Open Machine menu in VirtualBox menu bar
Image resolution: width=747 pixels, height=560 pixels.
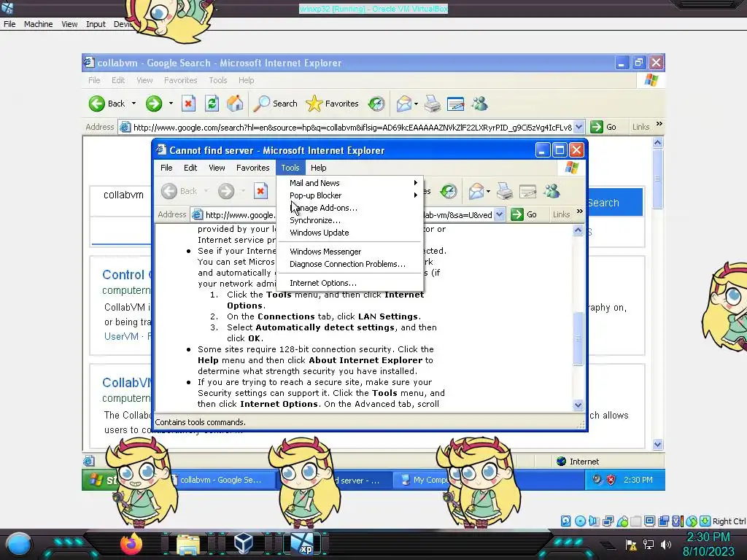(x=38, y=24)
